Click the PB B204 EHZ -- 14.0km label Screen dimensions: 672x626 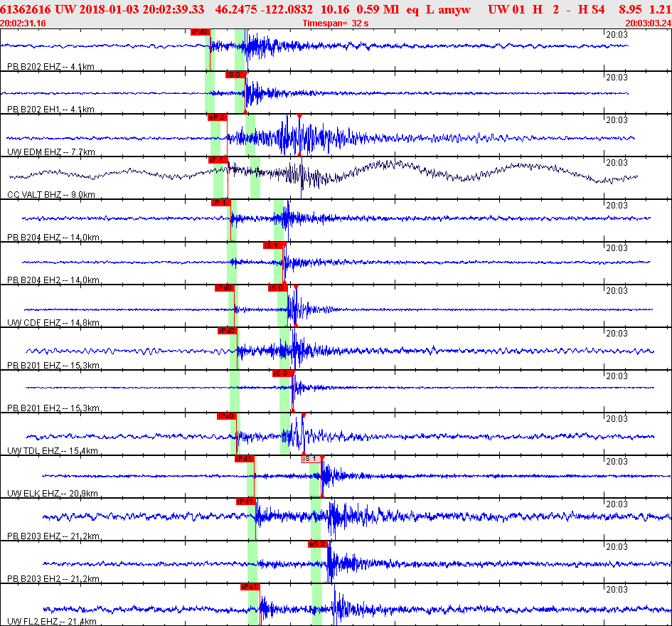tap(53, 237)
